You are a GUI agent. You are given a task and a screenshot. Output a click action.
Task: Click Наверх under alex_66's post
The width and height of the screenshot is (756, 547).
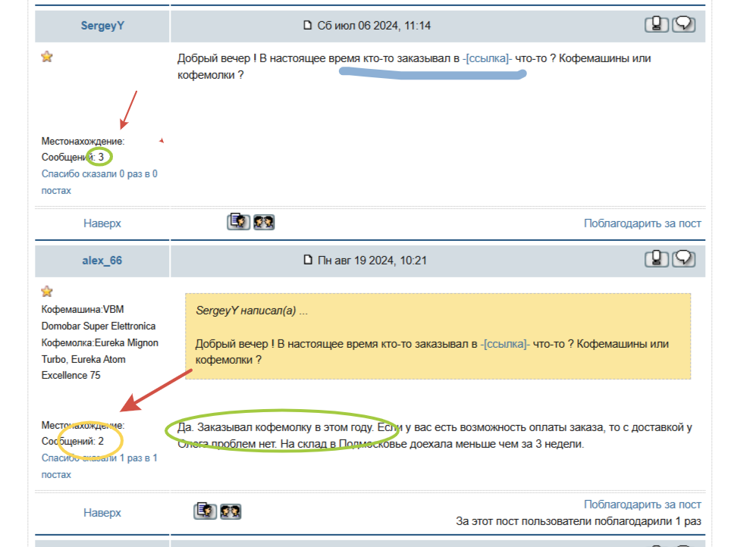point(102,513)
